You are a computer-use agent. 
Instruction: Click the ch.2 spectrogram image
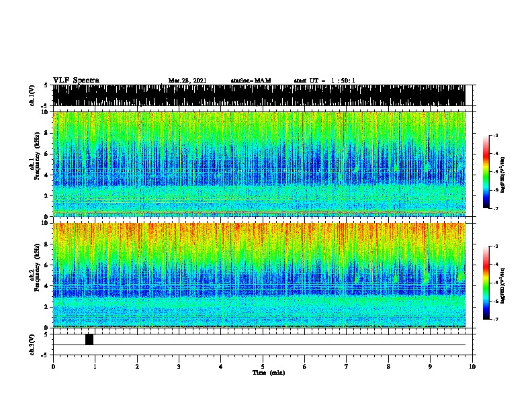tap(259, 275)
